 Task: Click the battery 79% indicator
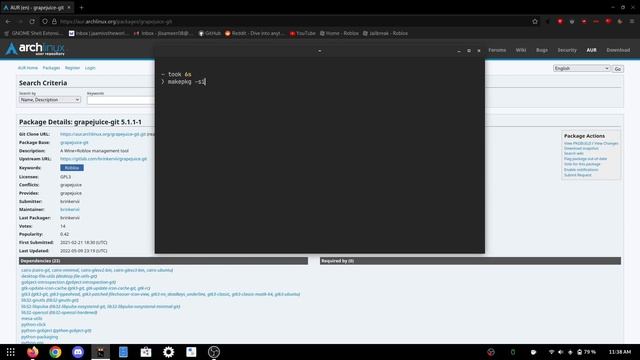pos(586,352)
